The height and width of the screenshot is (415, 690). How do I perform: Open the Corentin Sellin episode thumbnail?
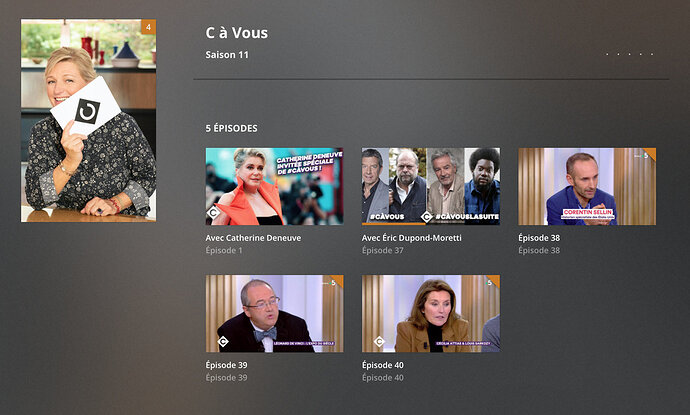coord(587,187)
